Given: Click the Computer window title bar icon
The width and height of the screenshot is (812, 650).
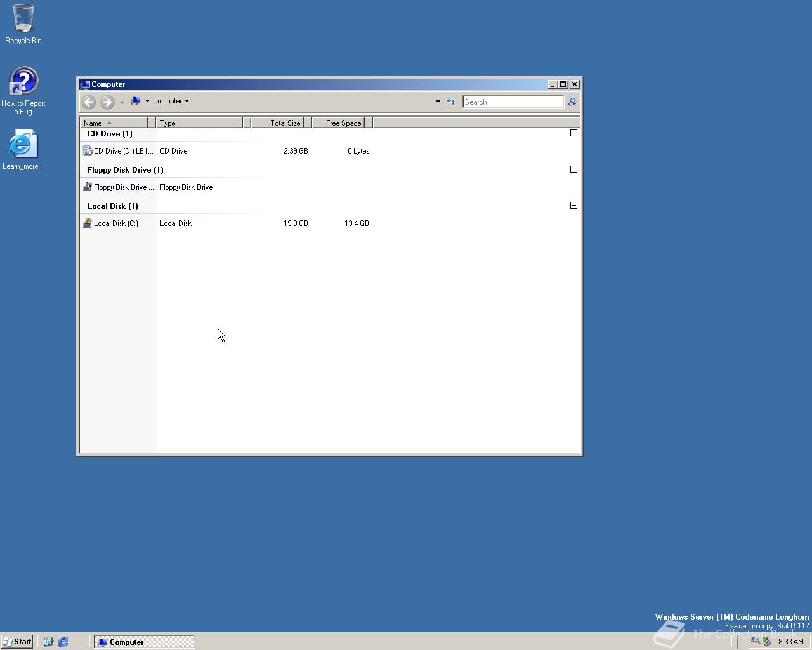Looking at the screenshot, I should click(x=85, y=84).
